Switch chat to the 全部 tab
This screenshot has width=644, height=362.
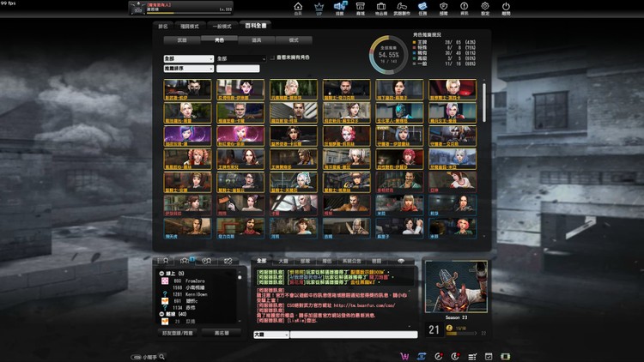pos(262,261)
